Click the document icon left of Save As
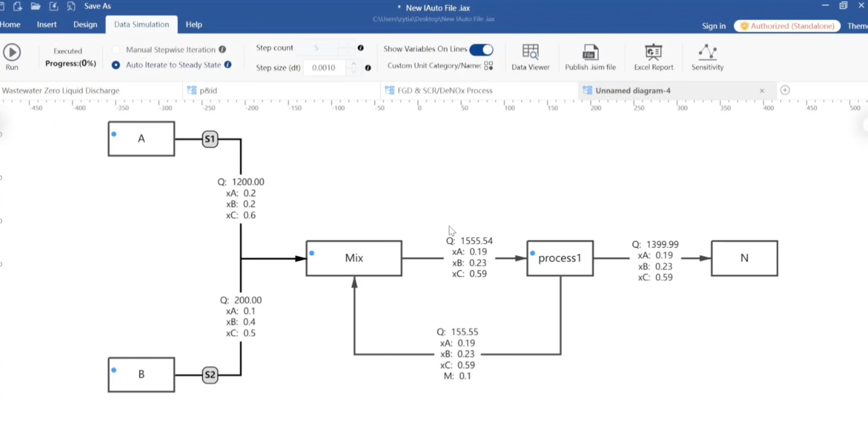868x431 pixels. tap(71, 6)
